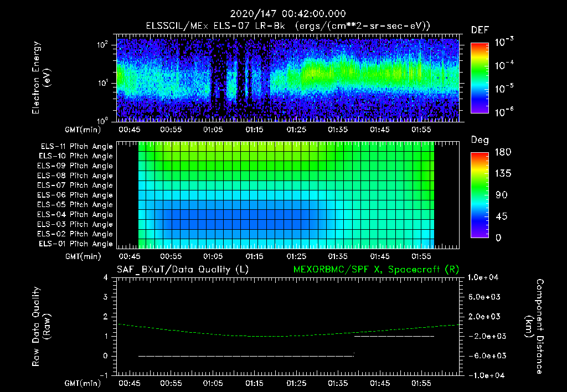Click the SAF_BXuT/Data Quality (L) legend label
Image resolution: width=567 pixels, height=392 pixels.
point(183,270)
